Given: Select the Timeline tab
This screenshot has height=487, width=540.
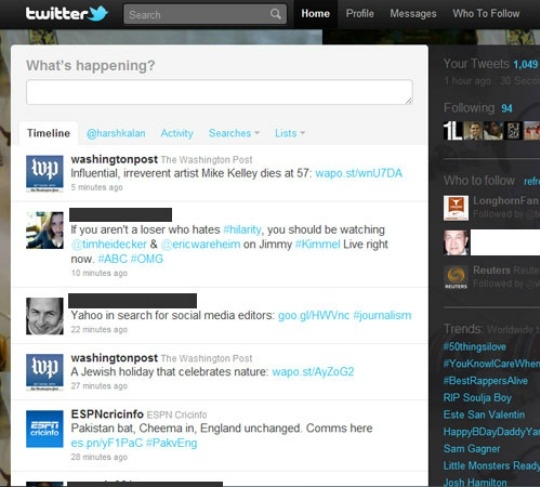Looking at the screenshot, I should [x=49, y=133].
